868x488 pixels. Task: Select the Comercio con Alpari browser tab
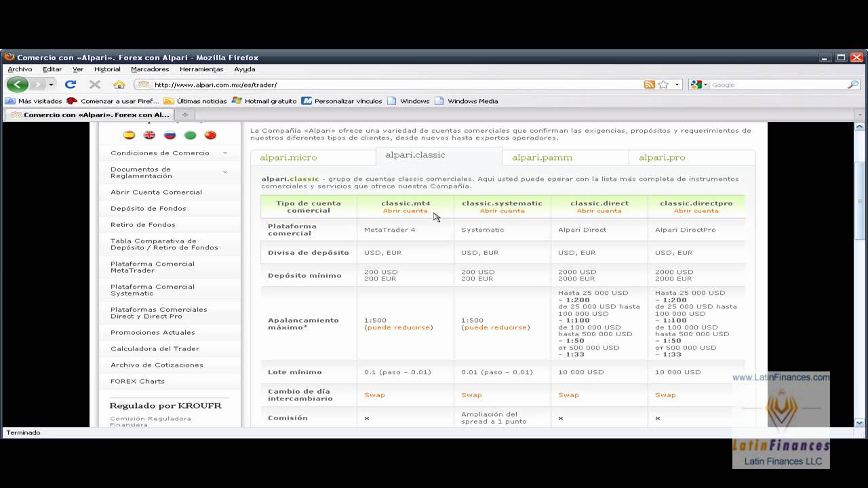pos(89,115)
